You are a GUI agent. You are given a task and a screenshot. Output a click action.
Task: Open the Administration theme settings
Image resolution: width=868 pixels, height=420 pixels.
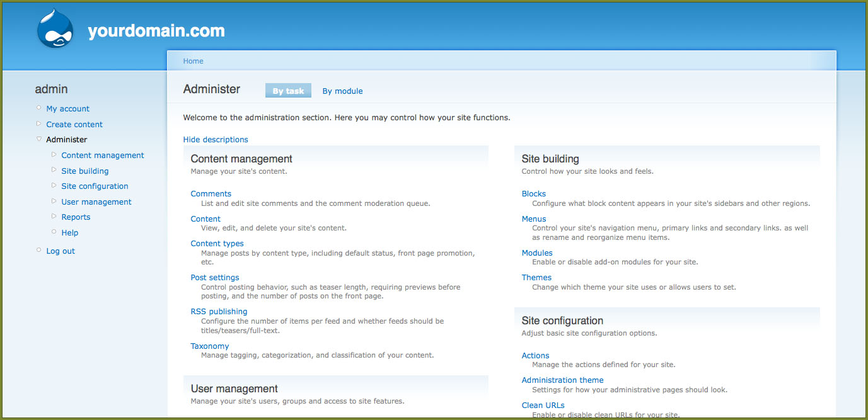point(562,380)
